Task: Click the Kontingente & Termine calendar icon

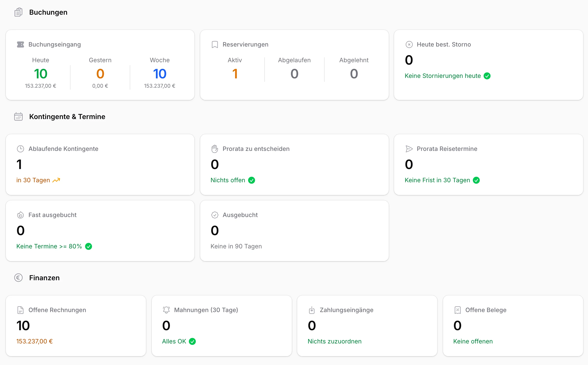Action: click(18, 117)
